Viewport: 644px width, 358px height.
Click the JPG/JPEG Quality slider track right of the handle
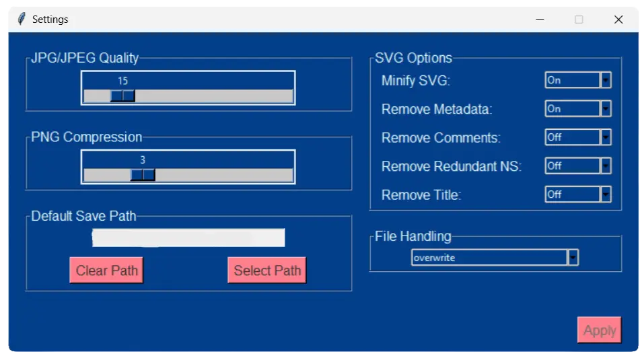click(213, 96)
